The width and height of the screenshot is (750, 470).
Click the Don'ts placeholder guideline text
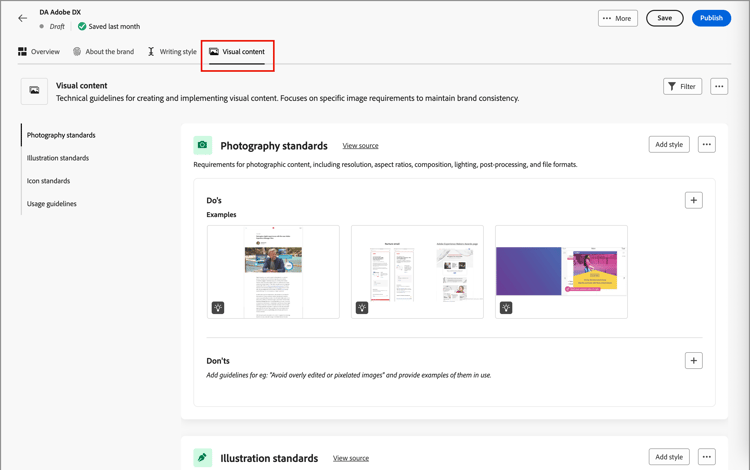tap(349, 375)
